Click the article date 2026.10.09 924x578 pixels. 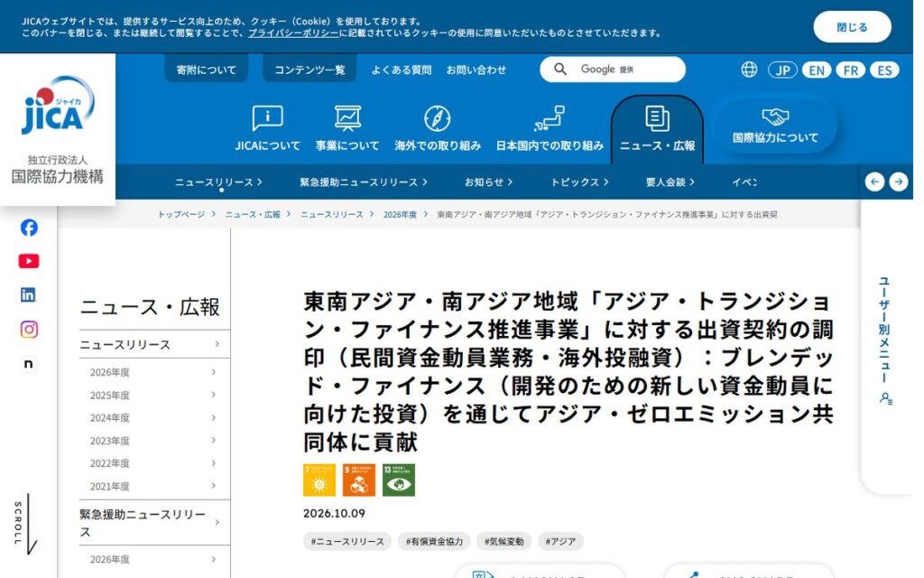[334, 514]
